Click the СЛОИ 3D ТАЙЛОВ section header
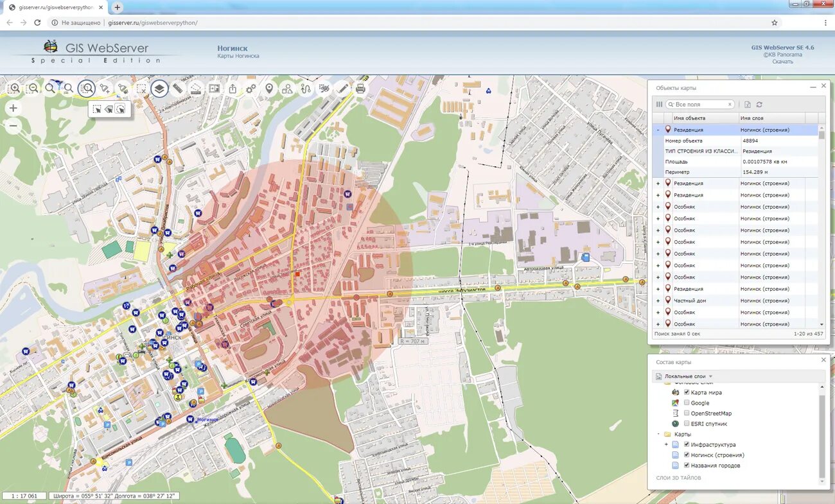 678,478
